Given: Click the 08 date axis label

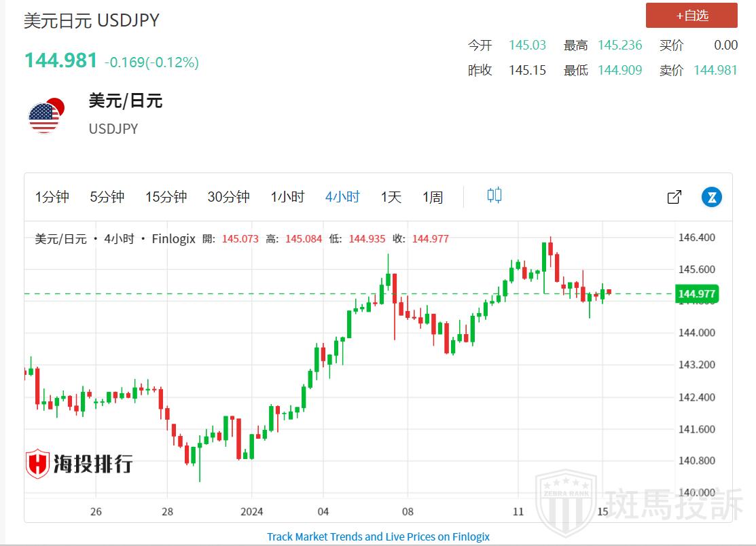Looking at the screenshot, I should click(x=408, y=512).
